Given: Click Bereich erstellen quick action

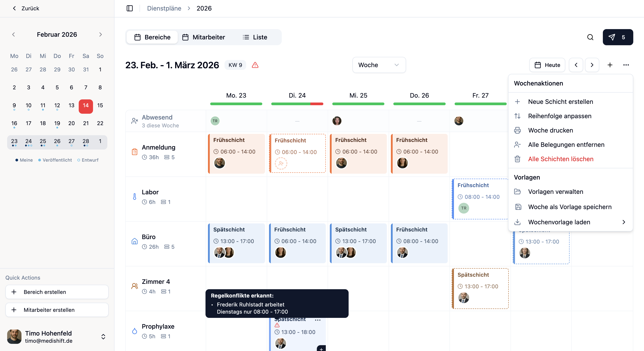Looking at the screenshot, I should pyautogui.click(x=57, y=292).
